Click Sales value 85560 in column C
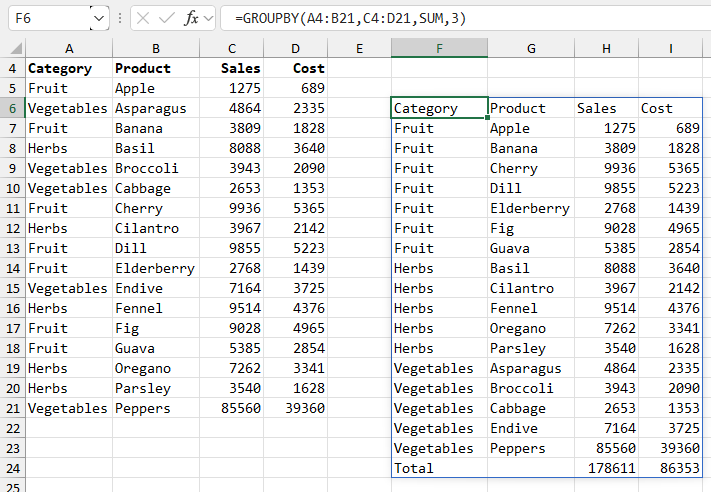711x492 pixels. click(x=232, y=408)
